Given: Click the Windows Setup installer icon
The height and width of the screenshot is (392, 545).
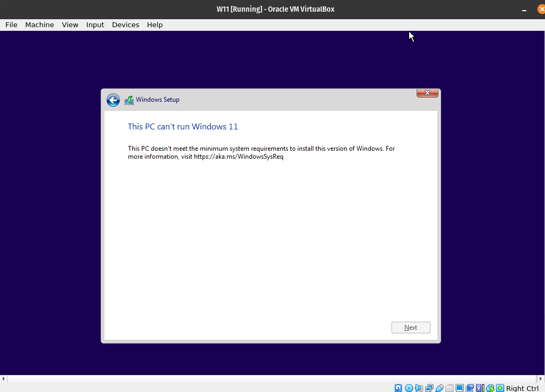Looking at the screenshot, I should pyautogui.click(x=129, y=100).
